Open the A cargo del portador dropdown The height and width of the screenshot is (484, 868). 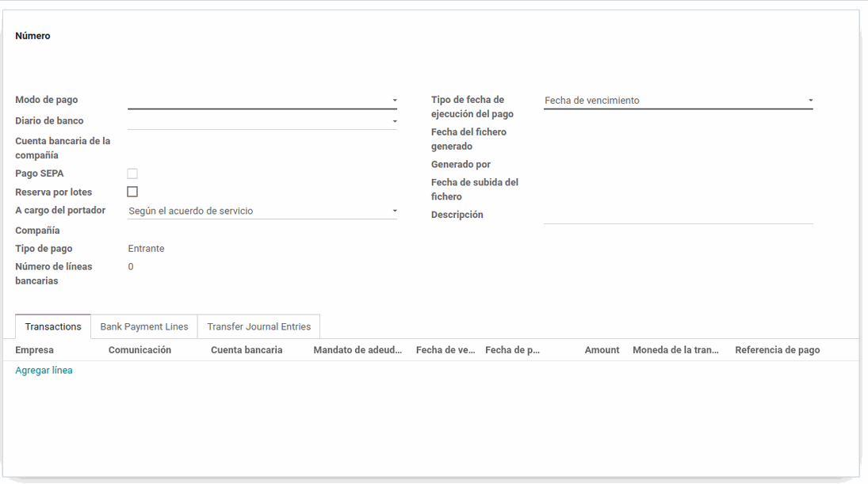[x=262, y=212]
